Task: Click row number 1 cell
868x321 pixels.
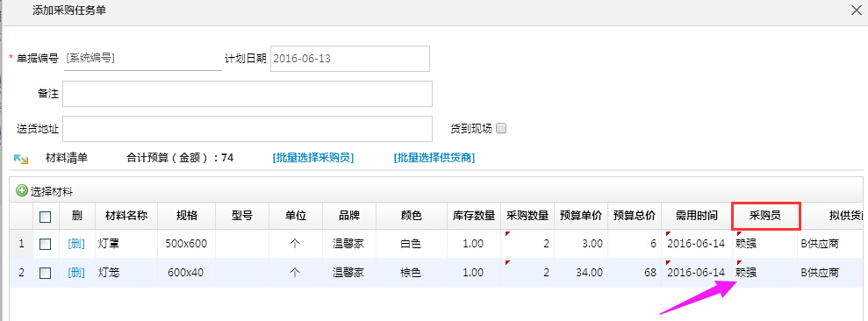Action: click(x=22, y=244)
